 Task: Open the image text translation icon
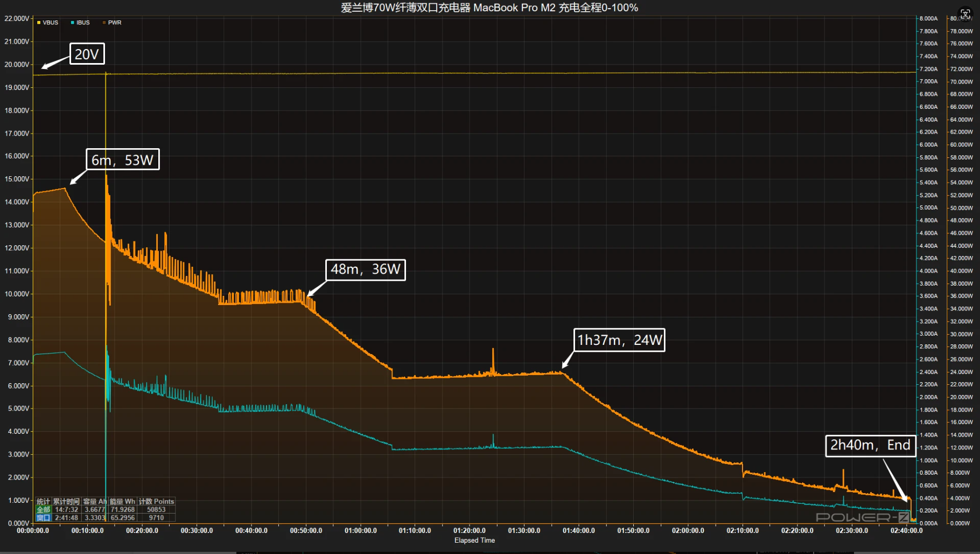(965, 13)
